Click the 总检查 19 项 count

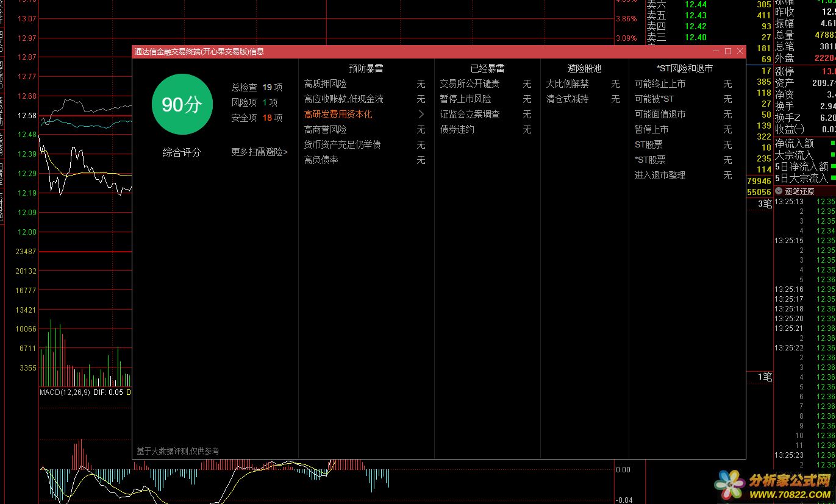[257, 87]
